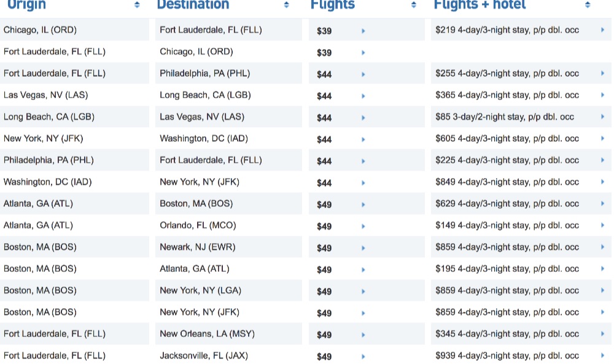Screen dimensions: 614x364
Task: Click arrow beside $85 3-day/2-night stay
Action: [x=602, y=117]
